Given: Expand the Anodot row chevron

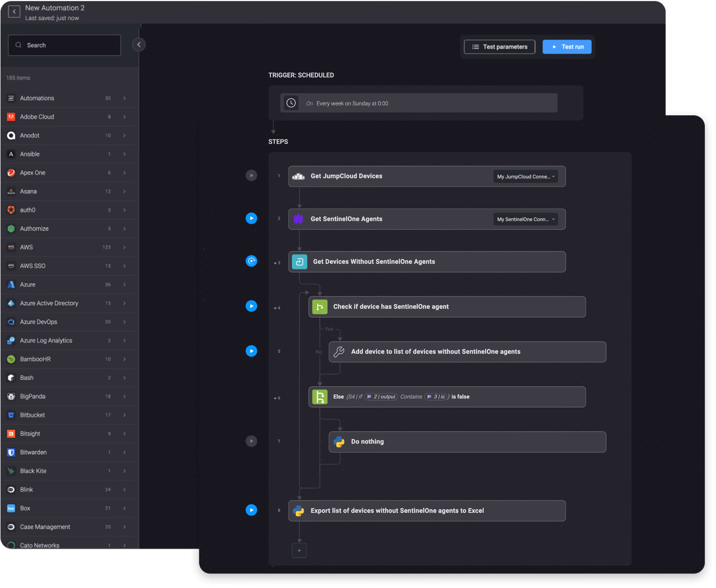Looking at the screenshot, I should 125,135.
